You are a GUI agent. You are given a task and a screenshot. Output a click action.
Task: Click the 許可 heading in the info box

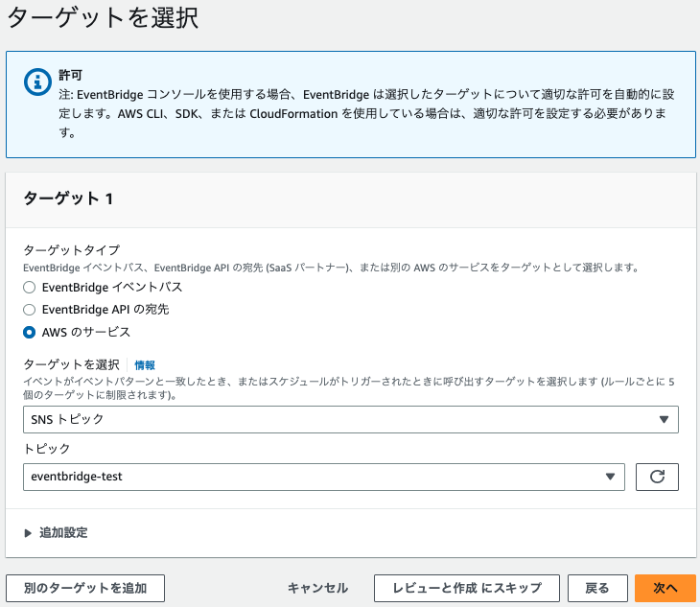[x=71, y=75]
